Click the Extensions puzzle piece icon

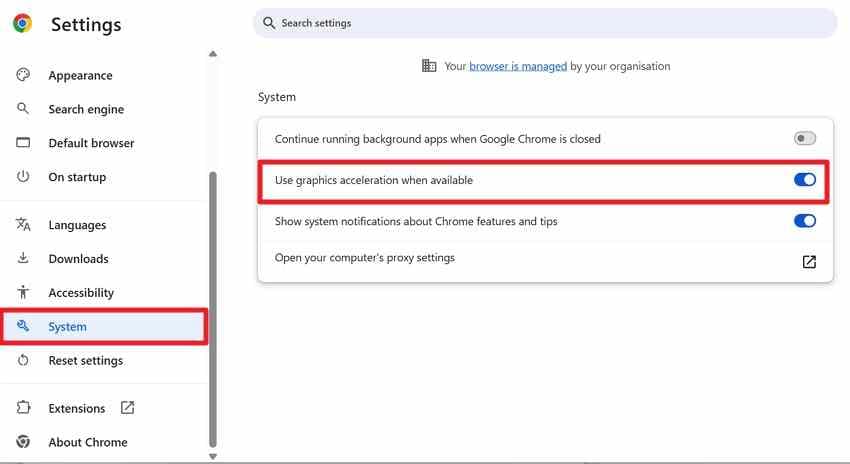pyautogui.click(x=23, y=408)
